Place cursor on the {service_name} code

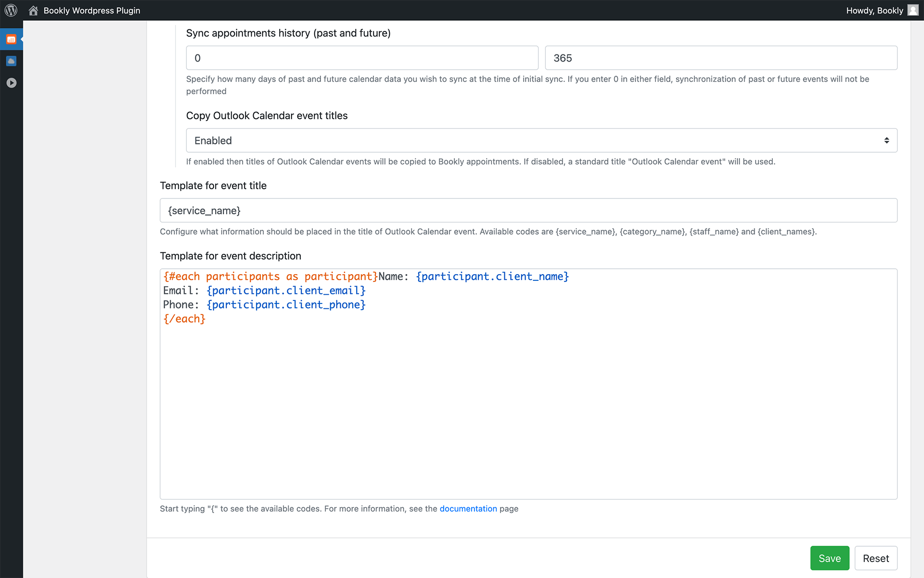pyautogui.click(x=204, y=210)
